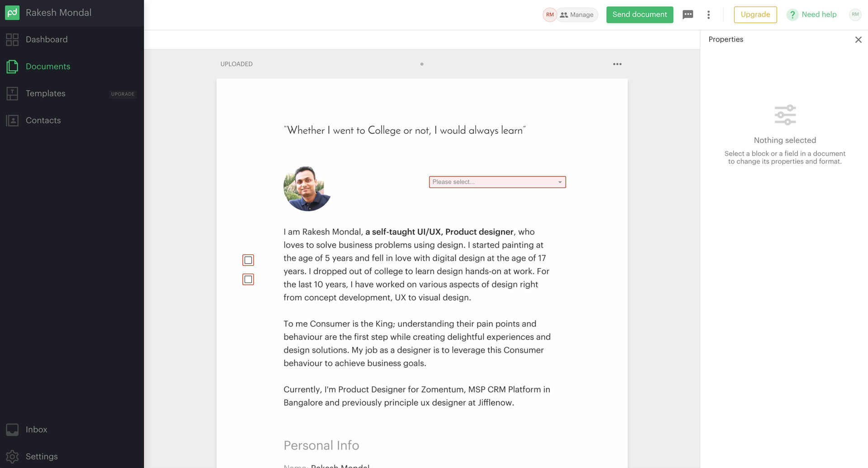The image size is (868, 468).
Task: Click the RM user avatar at top right
Action: [x=855, y=14]
